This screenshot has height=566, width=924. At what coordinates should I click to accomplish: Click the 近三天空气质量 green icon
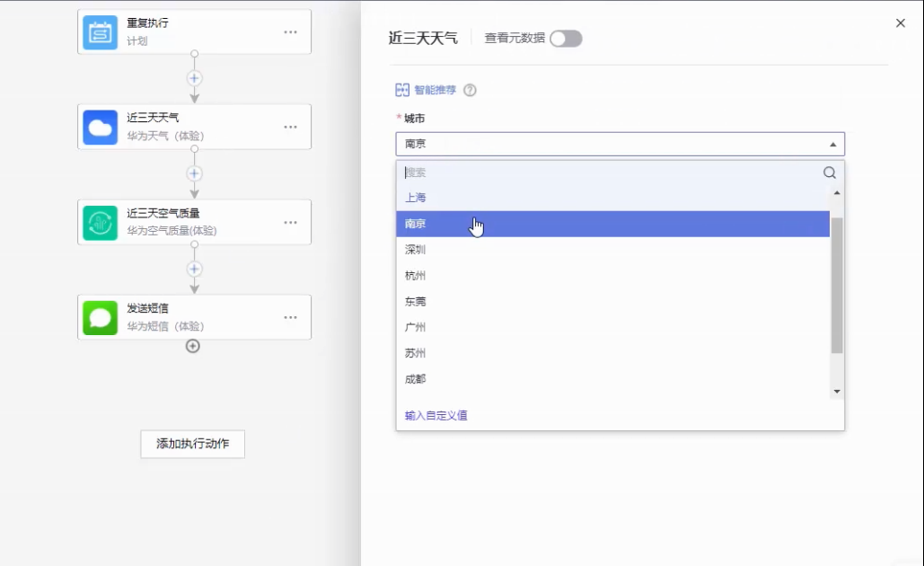pyautogui.click(x=101, y=223)
